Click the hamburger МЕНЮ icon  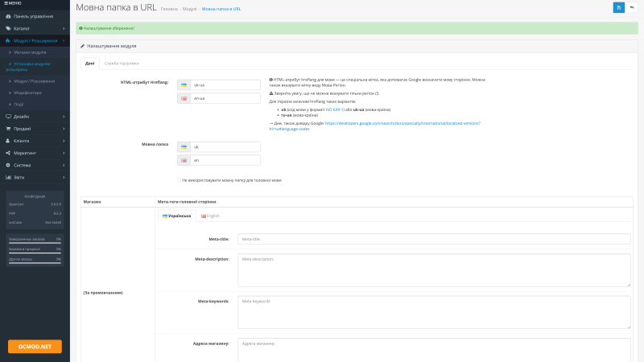point(6,3)
